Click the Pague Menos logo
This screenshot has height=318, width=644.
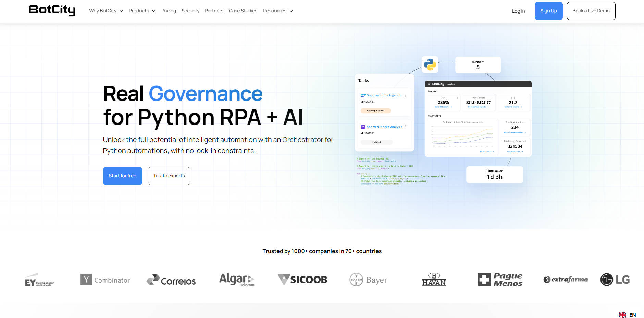(x=500, y=280)
